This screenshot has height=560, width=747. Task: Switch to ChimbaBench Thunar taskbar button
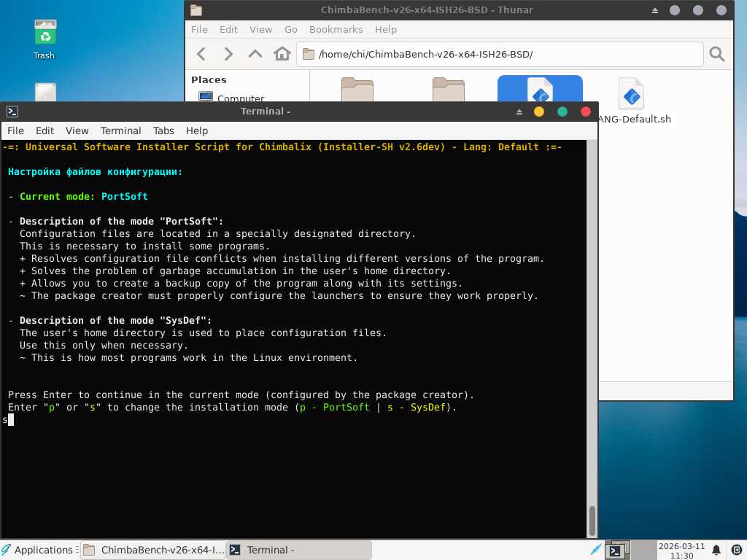coord(153,550)
